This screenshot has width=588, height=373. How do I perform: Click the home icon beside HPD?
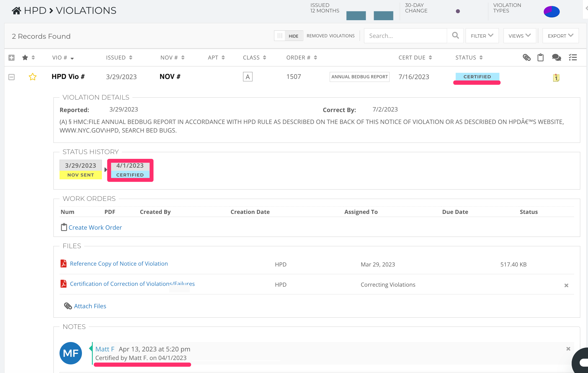point(16,11)
